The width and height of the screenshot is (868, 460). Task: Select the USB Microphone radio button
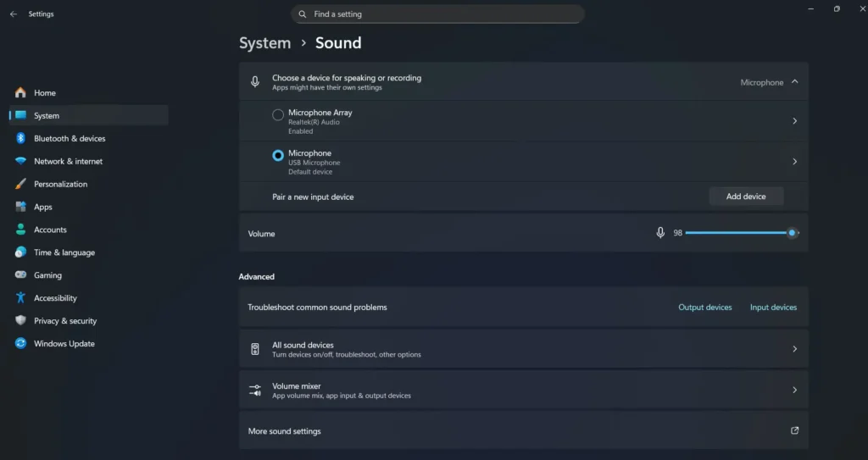point(278,156)
